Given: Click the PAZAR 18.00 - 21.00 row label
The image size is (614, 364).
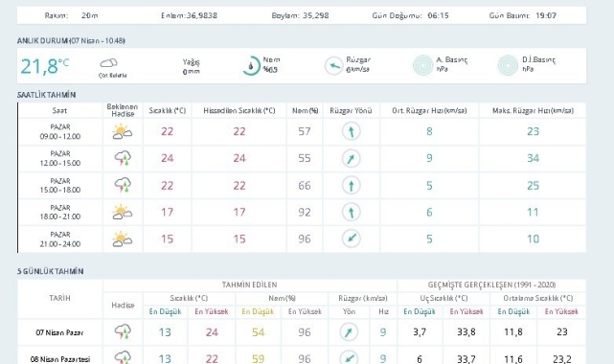Looking at the screenshot, I should tap(60, 212).
